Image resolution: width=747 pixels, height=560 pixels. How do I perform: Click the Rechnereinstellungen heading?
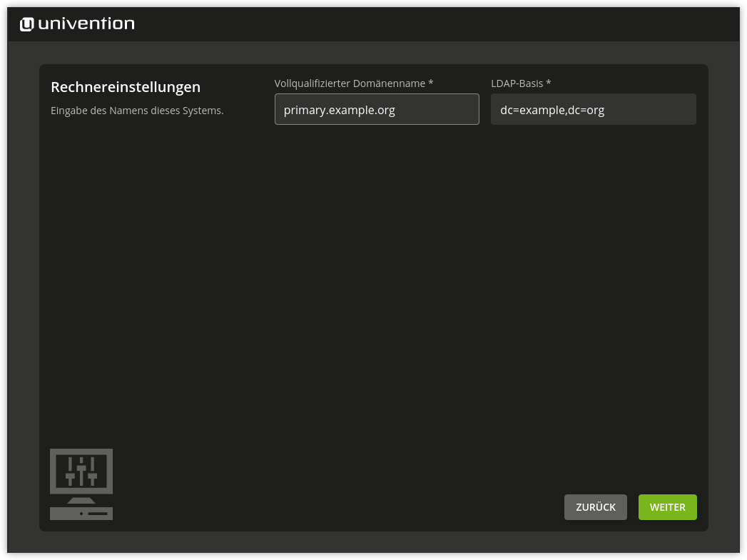[125, 86]
